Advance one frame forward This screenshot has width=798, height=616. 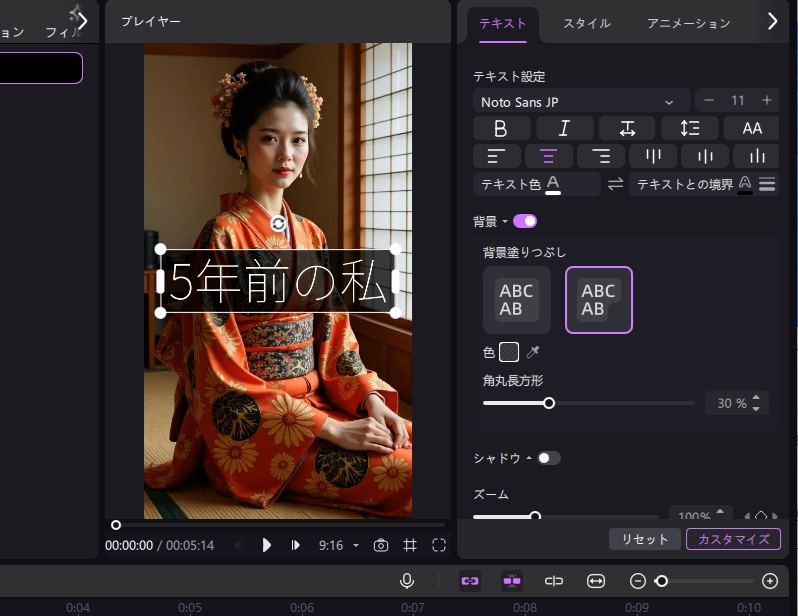295,545
